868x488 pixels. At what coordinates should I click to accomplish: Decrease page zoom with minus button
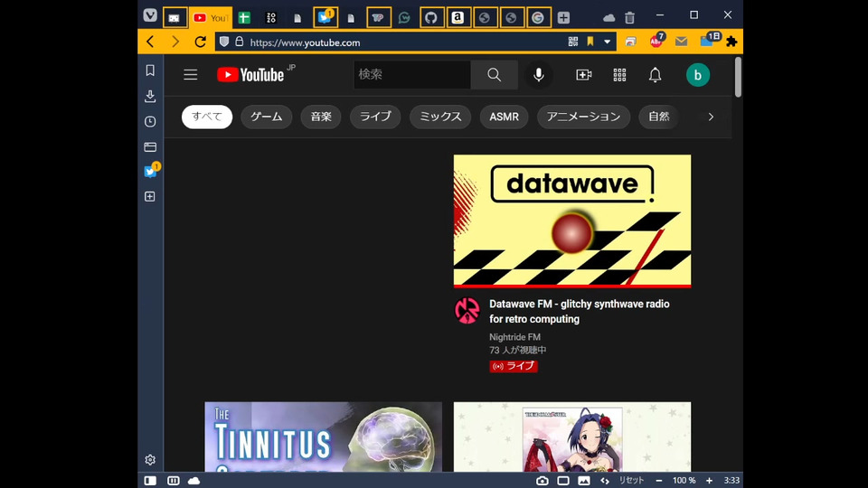[x=659, y=480]
